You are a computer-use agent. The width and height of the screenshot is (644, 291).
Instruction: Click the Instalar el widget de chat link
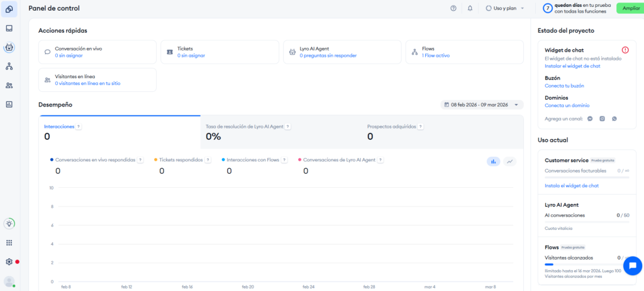pyautogui.click(x=572, y=66)
